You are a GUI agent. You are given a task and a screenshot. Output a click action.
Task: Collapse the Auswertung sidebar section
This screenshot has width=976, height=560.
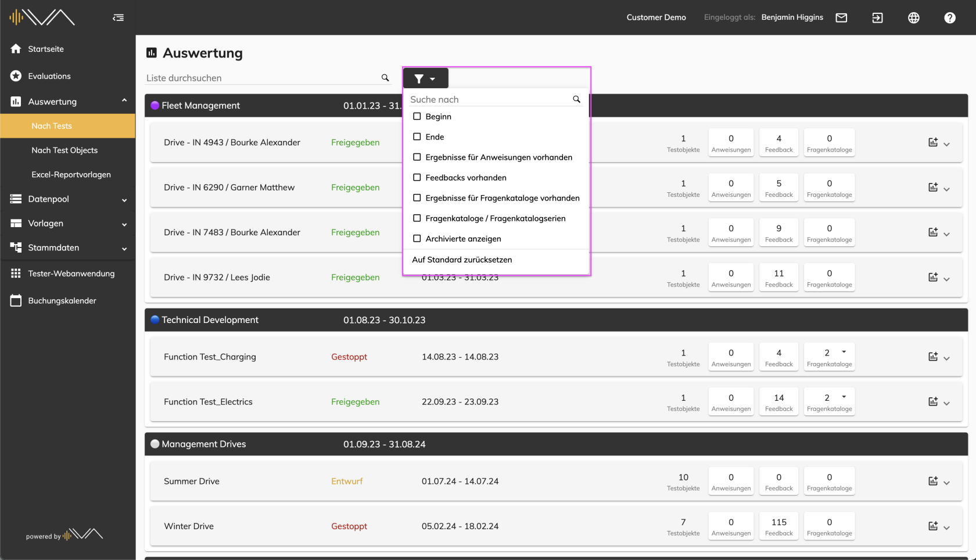[124, 100]
